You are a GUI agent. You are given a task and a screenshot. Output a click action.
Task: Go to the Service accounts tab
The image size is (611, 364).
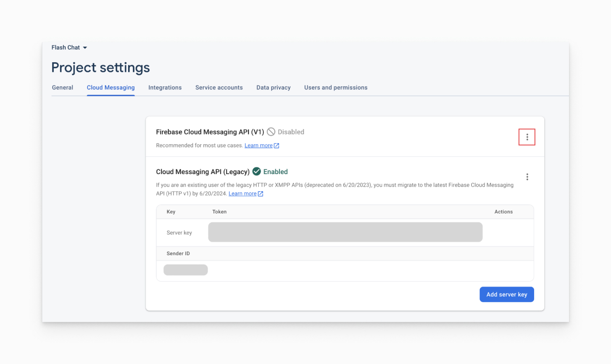[x=219, y=87]
